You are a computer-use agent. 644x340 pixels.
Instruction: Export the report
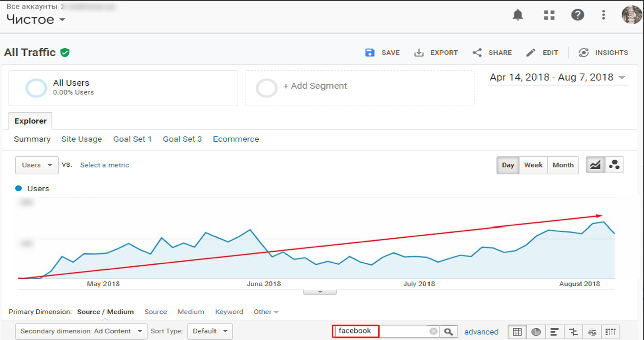436,53
